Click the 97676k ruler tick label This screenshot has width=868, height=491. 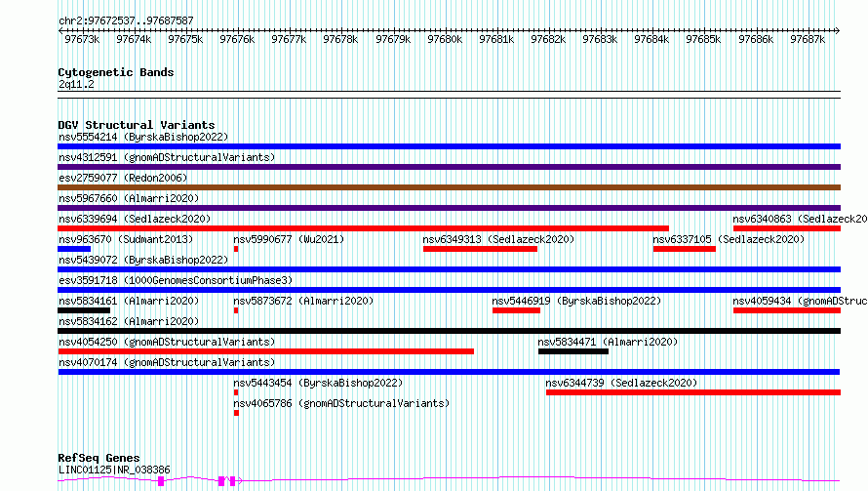click(x=237, y=39)
